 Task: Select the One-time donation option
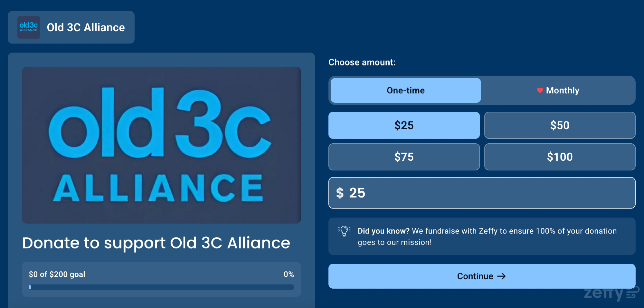tap(405, 91)
